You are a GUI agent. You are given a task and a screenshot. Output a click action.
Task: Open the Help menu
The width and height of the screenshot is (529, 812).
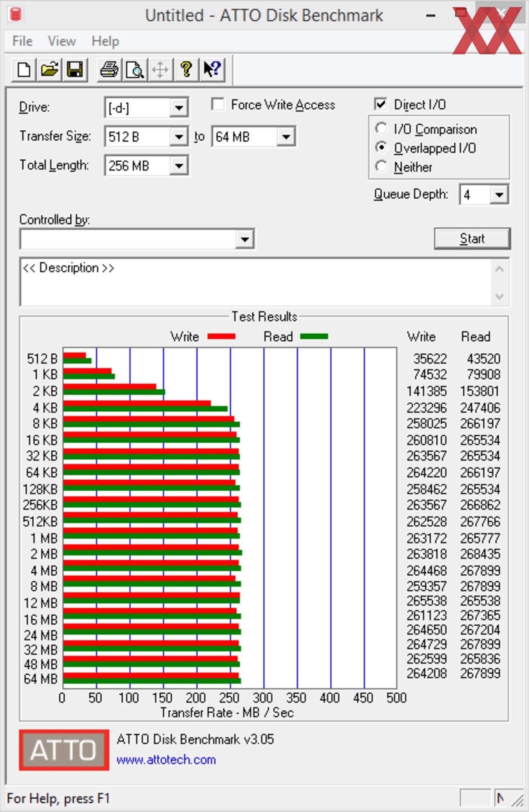[105, 41]
